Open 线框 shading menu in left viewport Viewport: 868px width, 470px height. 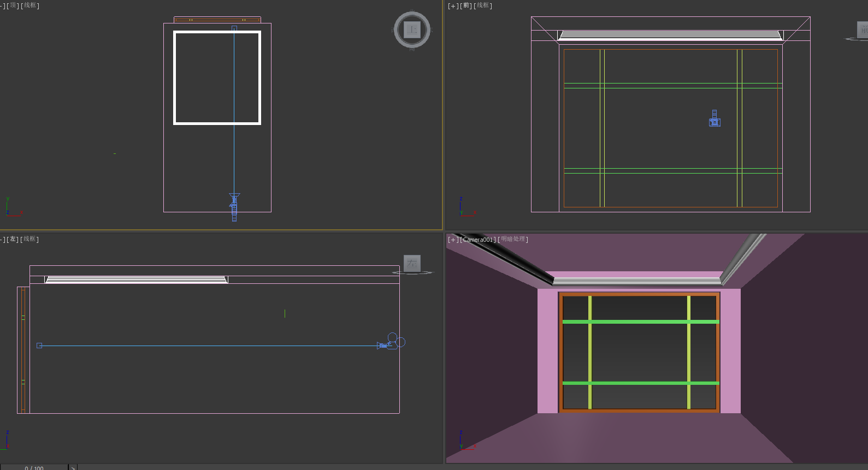point(30,239)
